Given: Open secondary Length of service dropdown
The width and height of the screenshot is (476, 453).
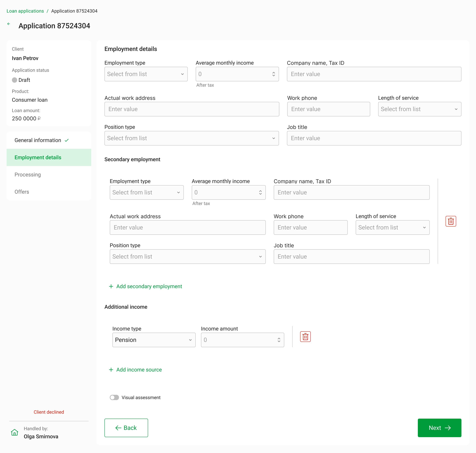Looking at the screenshot, I should click(393, 227).
